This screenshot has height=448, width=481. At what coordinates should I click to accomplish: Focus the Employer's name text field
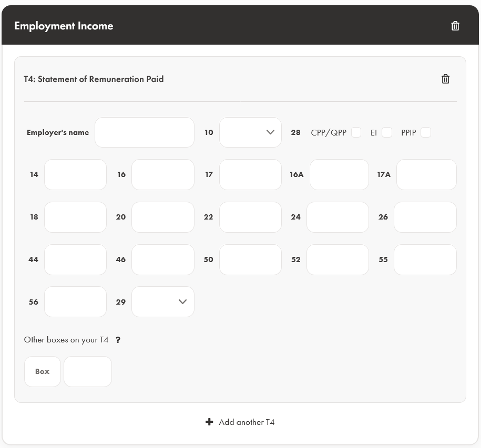pyautogui.click(x=145, y=132)
